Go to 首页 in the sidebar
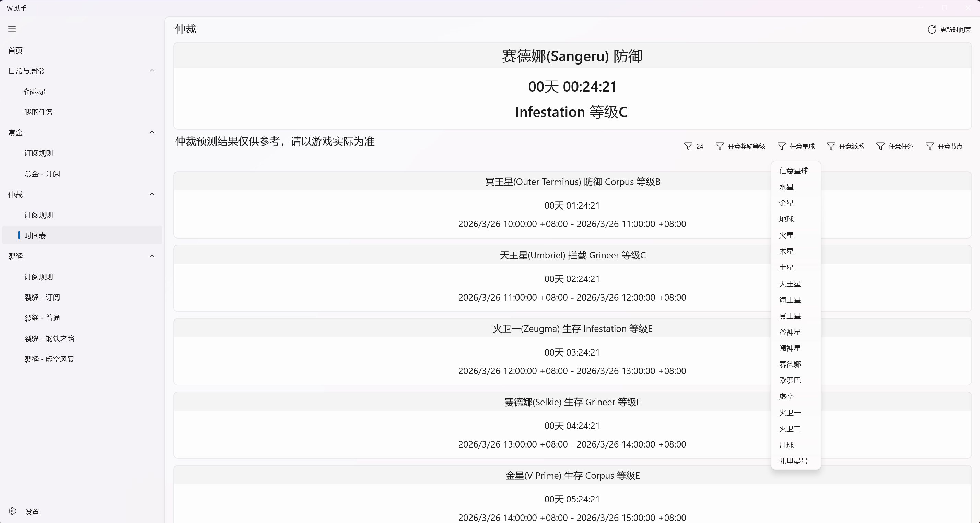This screenshot has width=980, height=523. point(15,50)
